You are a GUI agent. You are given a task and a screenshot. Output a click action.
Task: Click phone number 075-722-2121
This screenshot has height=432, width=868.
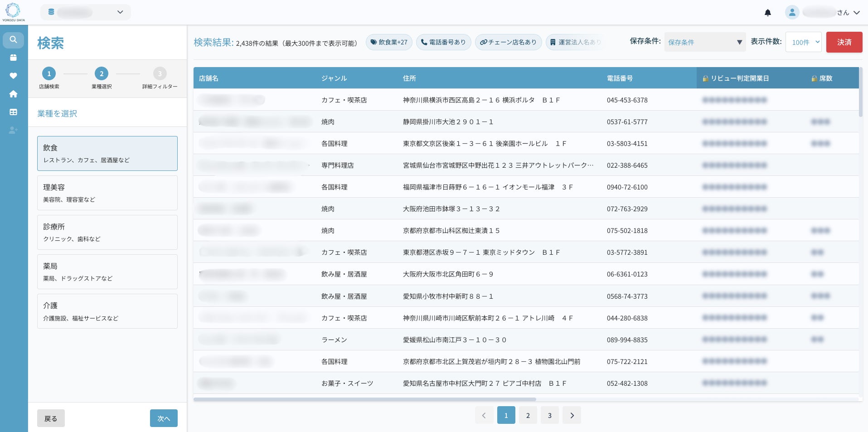click(627, 362)
